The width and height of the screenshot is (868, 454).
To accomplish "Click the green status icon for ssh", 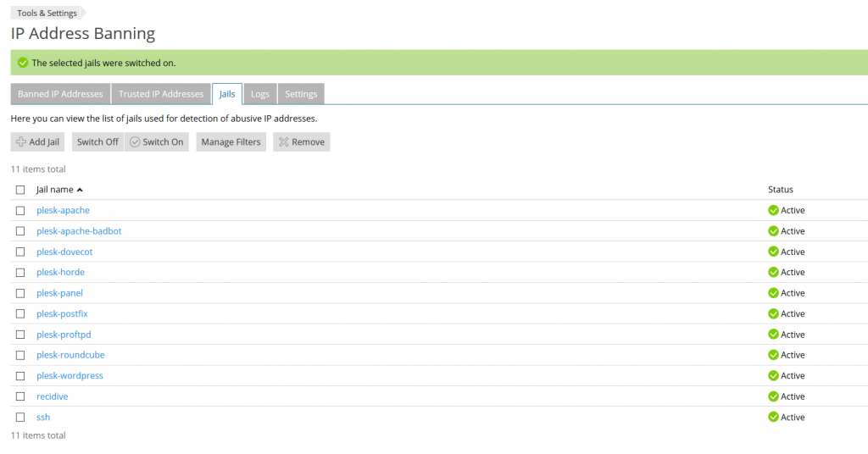I will 773,418.
